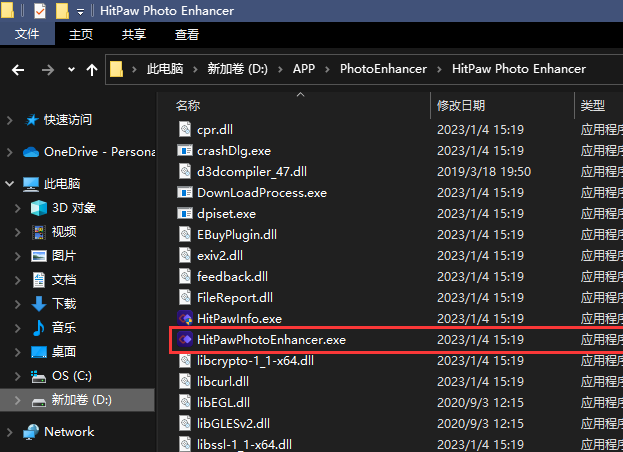
Task: Click the 2019/3/18 19:50 date cell
Action: coord(484,172)
